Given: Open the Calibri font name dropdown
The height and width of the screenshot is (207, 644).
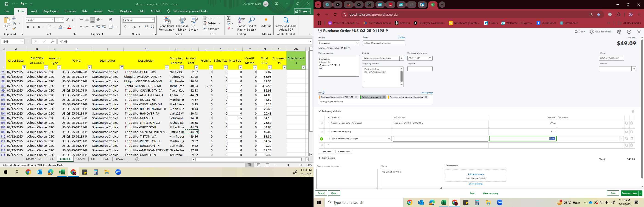Looking at the screenshot, I should 52,20.
